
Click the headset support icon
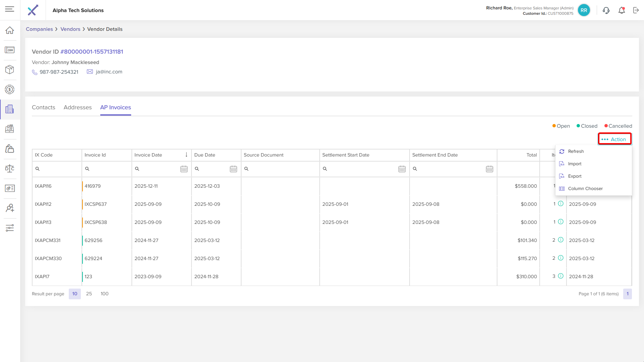tap(606, 10)
